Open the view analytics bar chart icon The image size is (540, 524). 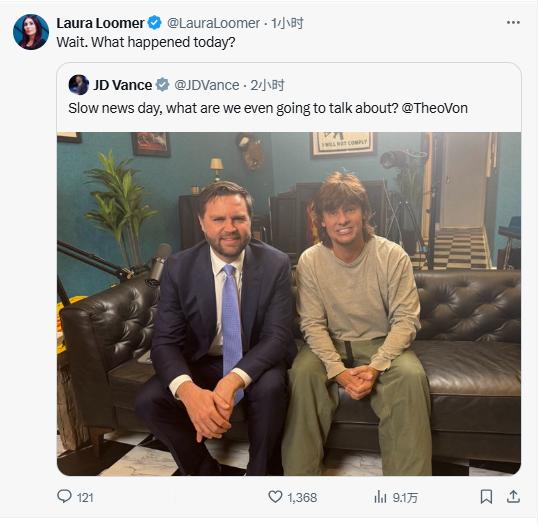coord(380,496)
